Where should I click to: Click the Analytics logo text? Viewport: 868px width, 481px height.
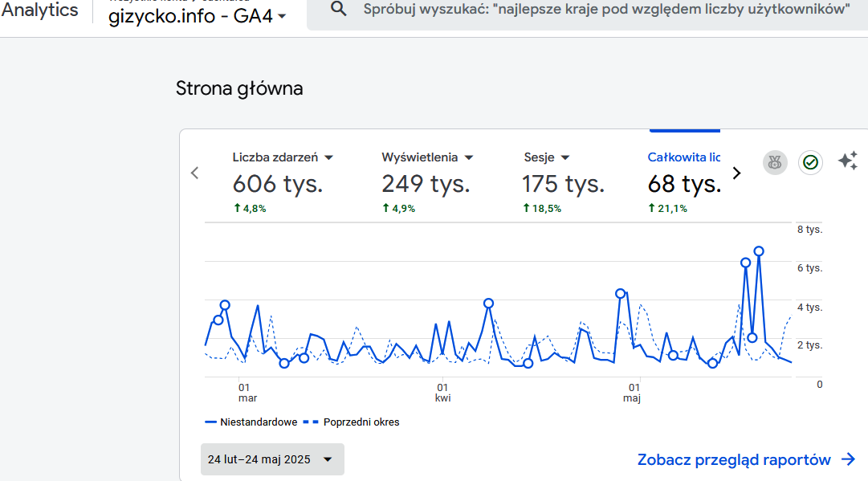click(x=40, y=10)
